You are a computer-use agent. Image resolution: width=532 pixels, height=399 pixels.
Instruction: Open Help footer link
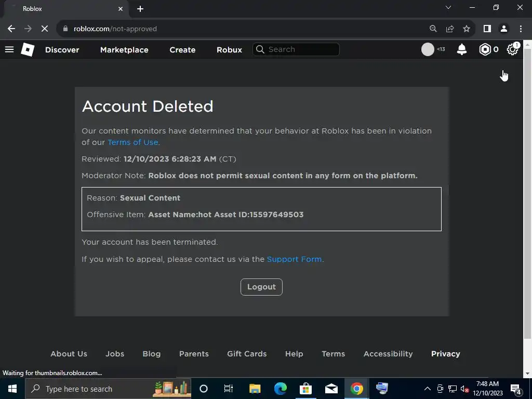(x=294, y=353)
